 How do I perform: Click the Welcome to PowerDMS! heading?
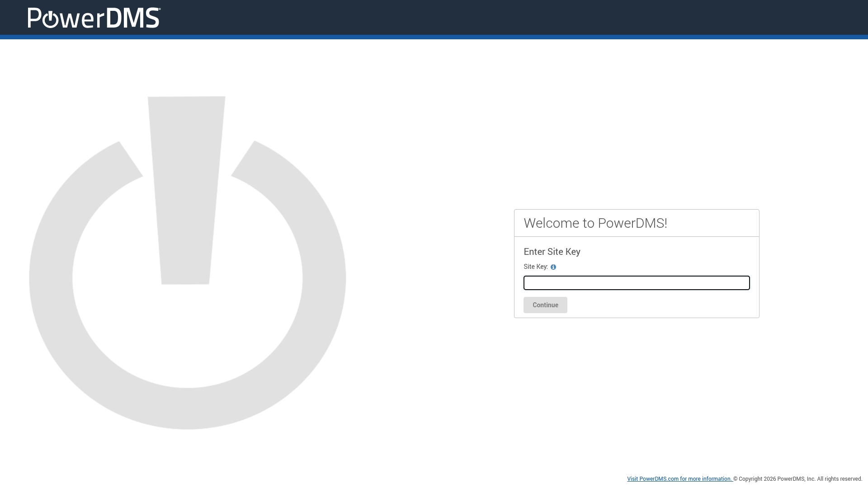pyautogui.click(x=595, y=223)
